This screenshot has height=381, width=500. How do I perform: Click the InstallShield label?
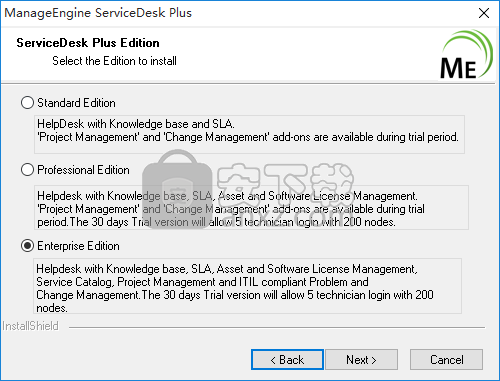pyautogui.click(x=30, y=326)
